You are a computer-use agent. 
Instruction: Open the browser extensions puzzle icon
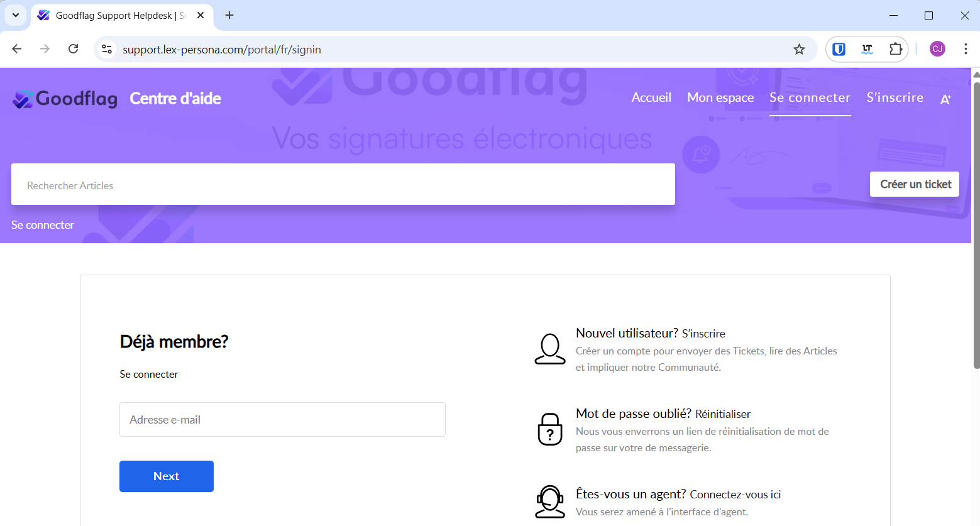pos(896,49)
